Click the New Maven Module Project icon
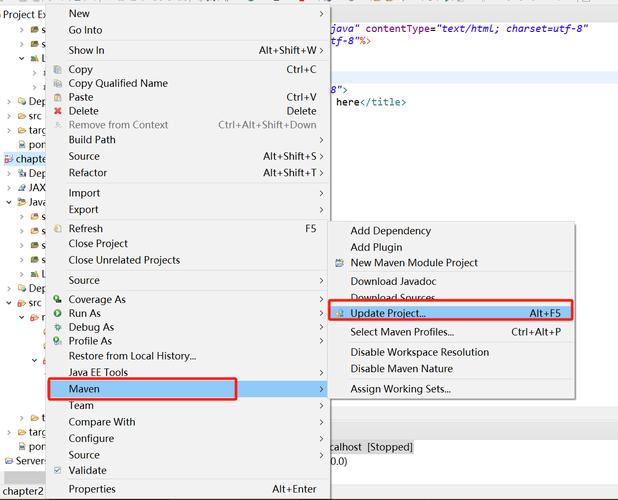Viewport: 618px width, 500px height. click(x=340, y=263)
